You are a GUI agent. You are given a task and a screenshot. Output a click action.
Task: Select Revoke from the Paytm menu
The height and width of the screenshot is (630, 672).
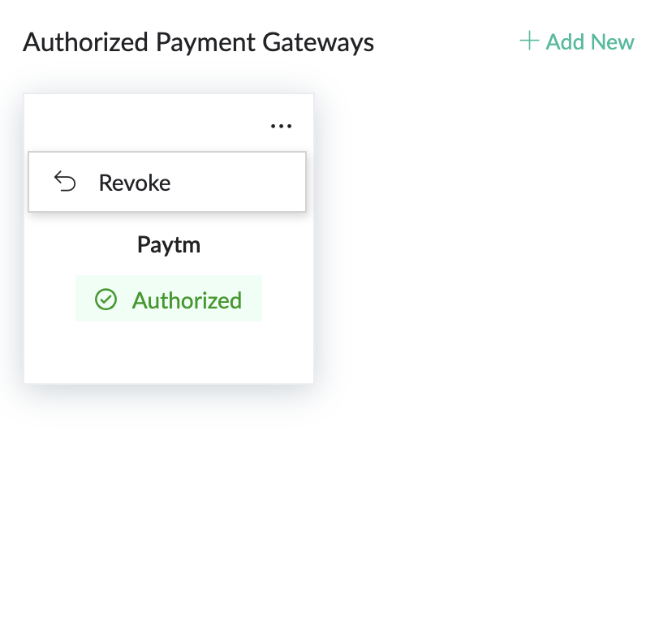point(135,183)
